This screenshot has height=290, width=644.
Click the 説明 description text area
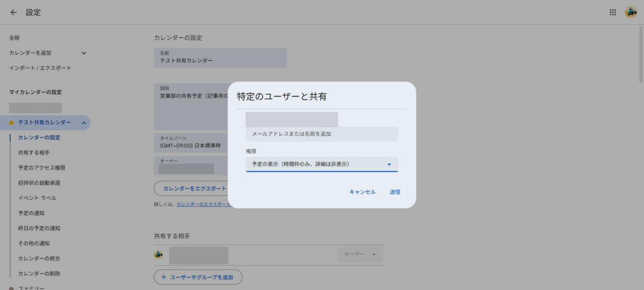pos(191,107)
